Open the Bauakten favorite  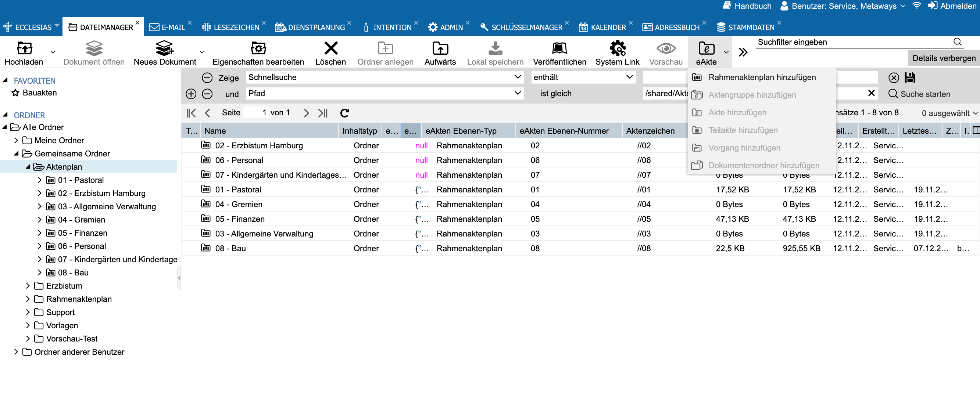click(40, 93)
